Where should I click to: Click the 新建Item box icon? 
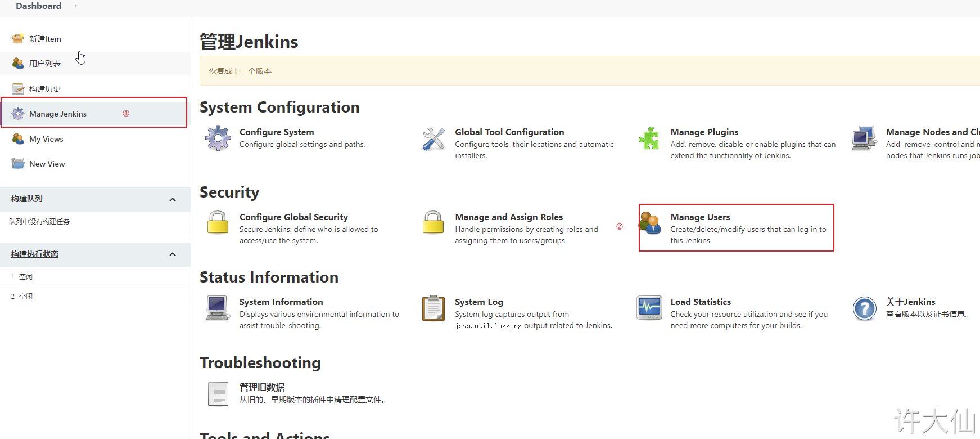click(x=18, y=39)
